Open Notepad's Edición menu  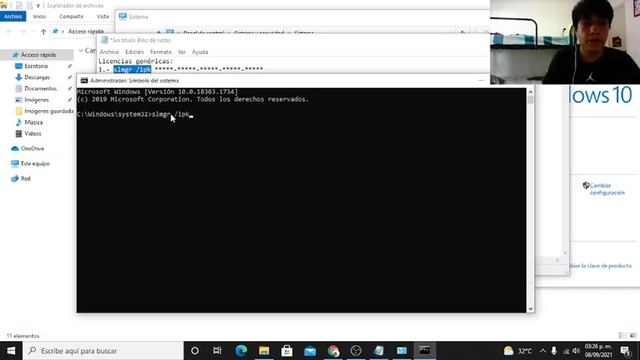point(134,52)
